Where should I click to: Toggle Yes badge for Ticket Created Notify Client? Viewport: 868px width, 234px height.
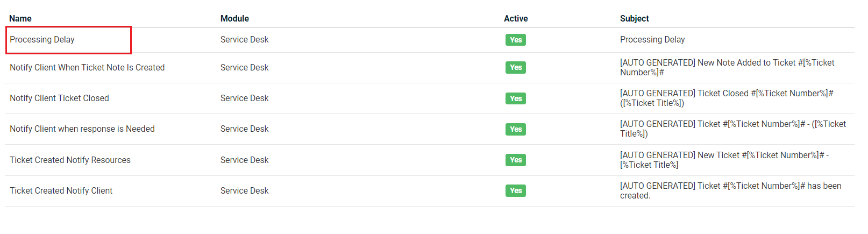click(516, 191)
